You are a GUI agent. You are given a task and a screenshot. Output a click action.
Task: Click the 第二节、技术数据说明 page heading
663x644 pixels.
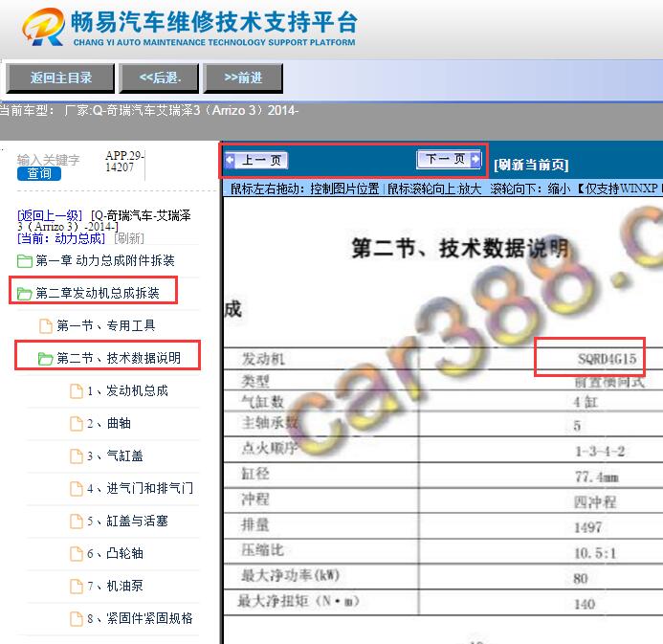click(460, 248)
